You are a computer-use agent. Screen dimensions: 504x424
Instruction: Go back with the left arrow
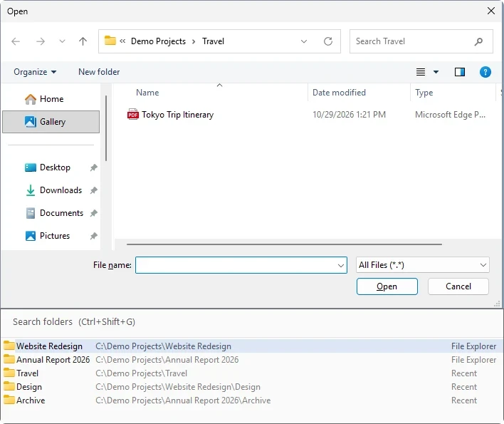click(x=16, y=41)
